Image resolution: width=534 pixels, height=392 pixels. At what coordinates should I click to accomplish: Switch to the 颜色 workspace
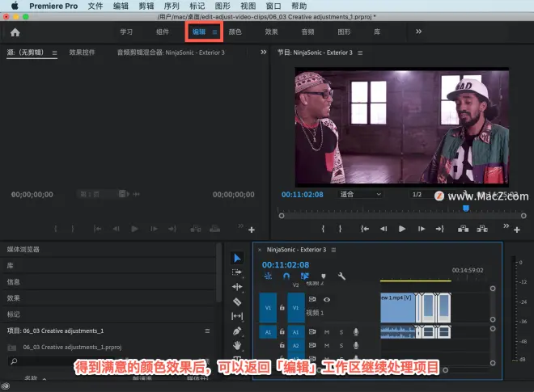point(235,32)
